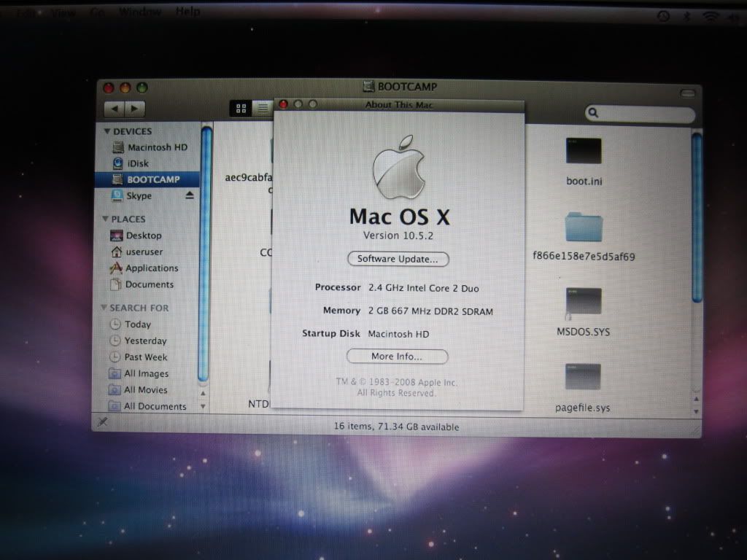The image size is (747, 560).
Task: Click the pencil icon in status bar
Action: (x=102, y=421)
